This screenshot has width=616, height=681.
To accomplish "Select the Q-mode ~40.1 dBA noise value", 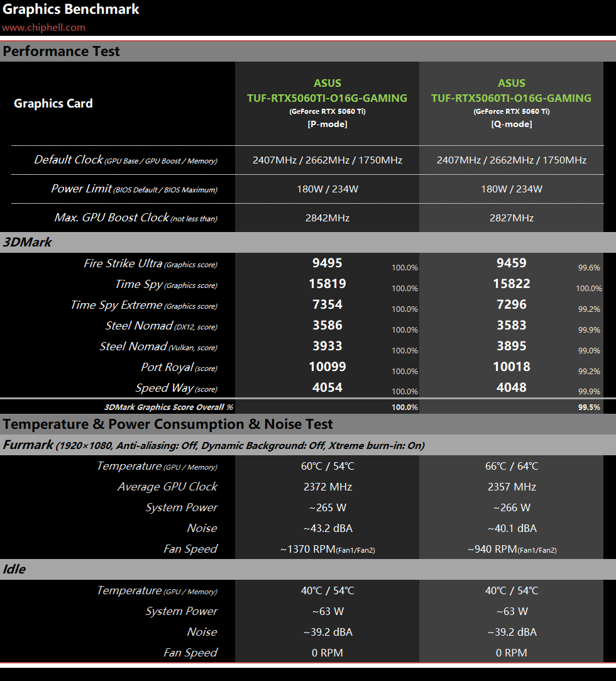I will click(511, 528).
